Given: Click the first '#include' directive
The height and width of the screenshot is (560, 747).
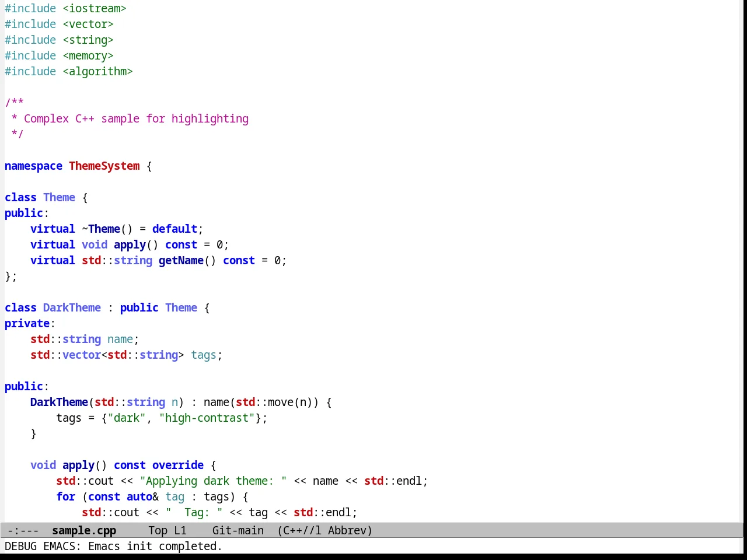Looking at the screenshot, I should coord(30,8).
